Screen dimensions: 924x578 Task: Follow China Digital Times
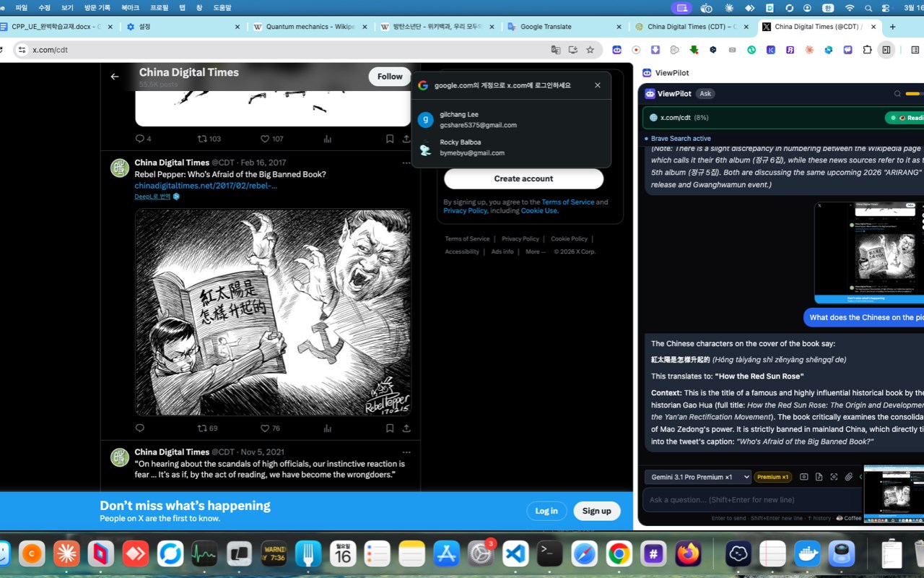point(390,77)
